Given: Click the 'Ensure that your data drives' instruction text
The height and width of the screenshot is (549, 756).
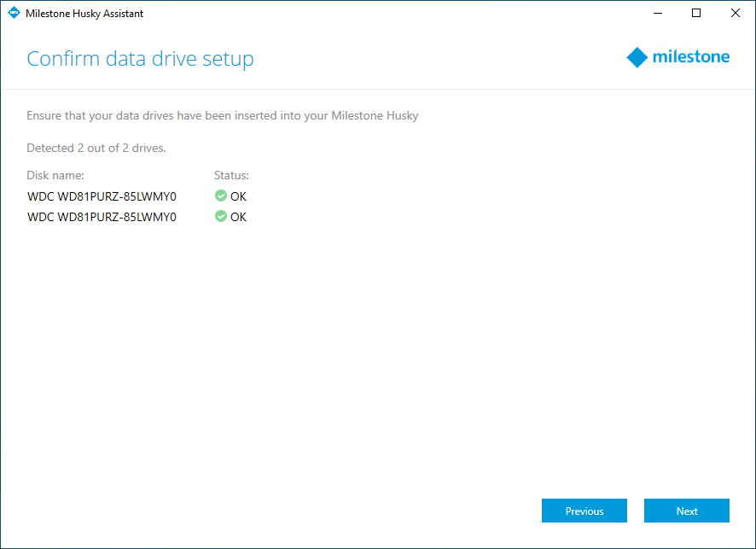Looking at the screenshot, I should click(x=222, y=115).
